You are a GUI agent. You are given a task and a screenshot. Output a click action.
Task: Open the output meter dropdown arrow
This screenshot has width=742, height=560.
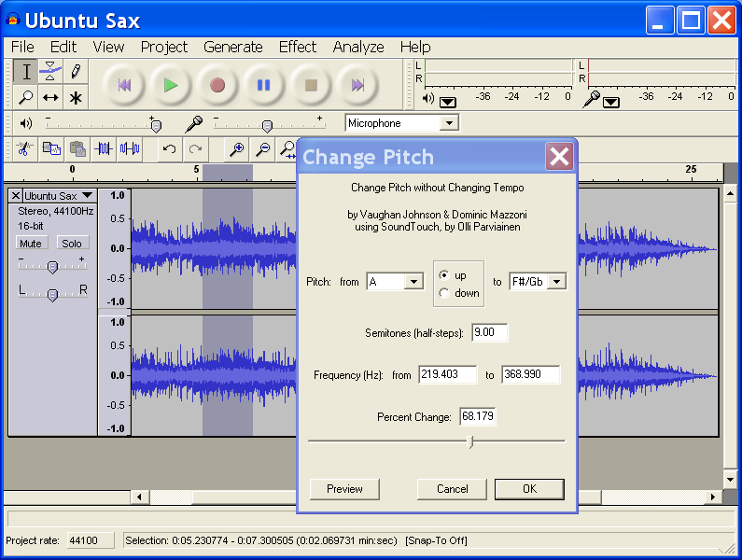(448, 103)
